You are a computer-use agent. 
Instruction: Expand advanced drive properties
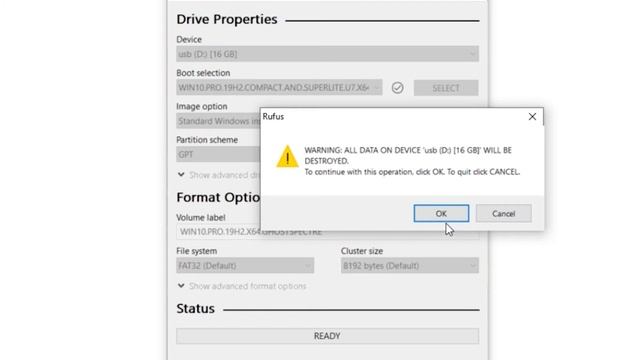click(x=219, y=175)
